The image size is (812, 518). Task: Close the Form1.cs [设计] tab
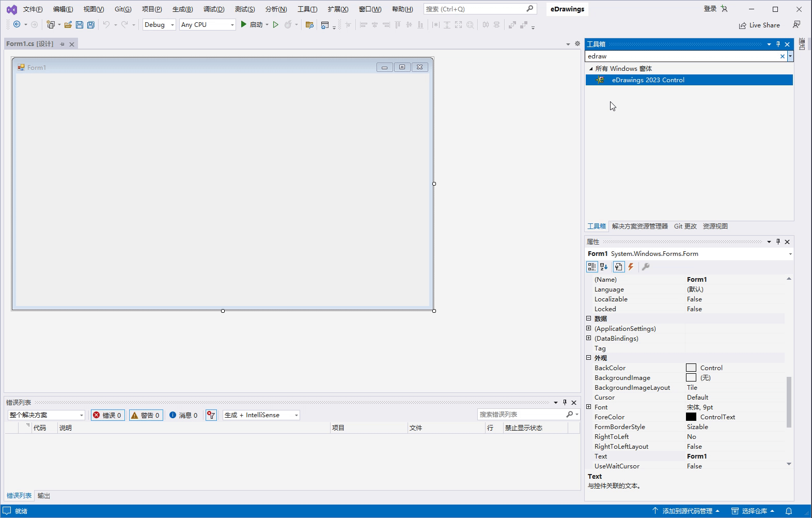[72, 44]
